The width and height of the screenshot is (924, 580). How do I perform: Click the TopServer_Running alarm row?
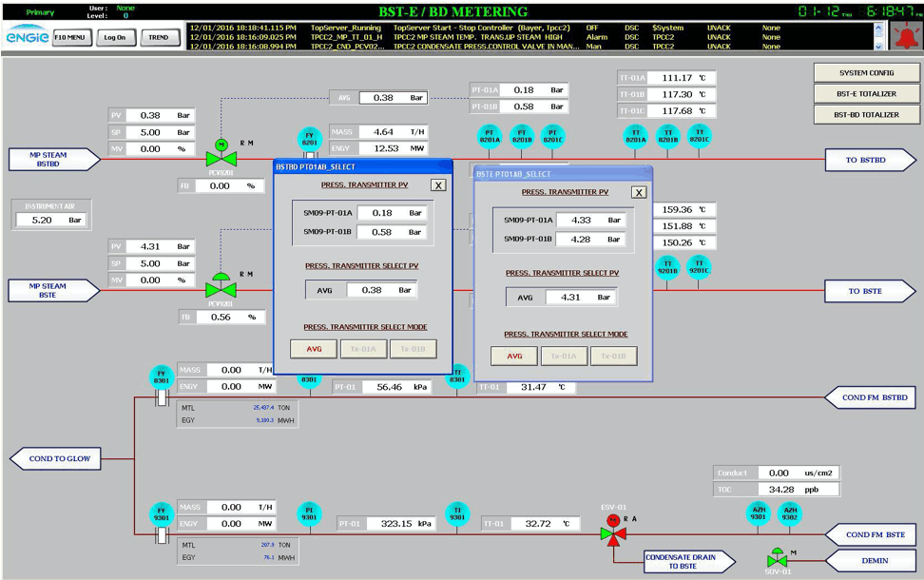[530, 28]
